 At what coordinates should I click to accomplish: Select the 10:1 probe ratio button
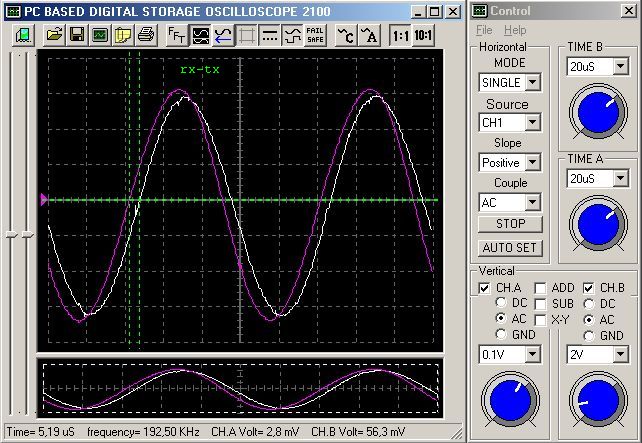[x=423, y=35]
